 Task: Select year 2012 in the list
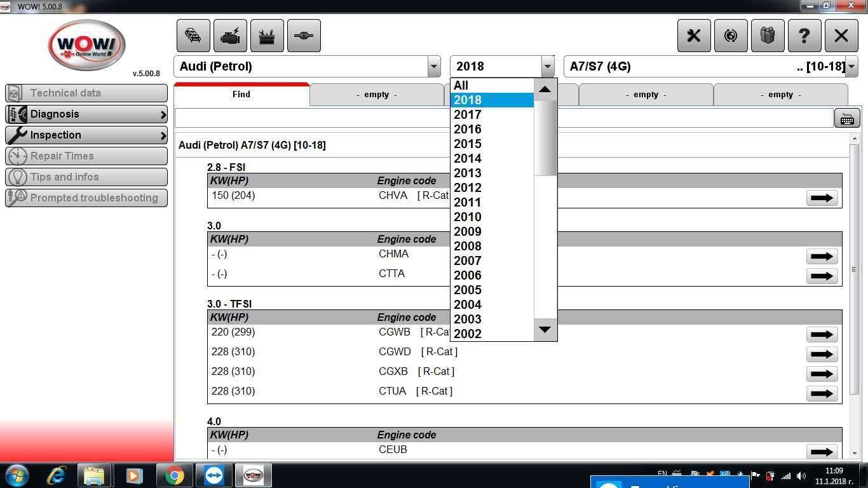(x=492, y=187)
